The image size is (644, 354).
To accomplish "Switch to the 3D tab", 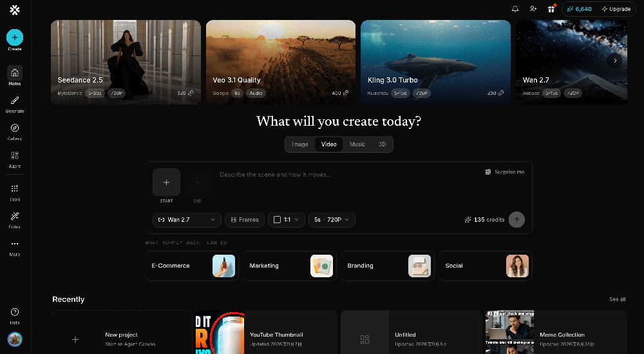I will (382, 144).
